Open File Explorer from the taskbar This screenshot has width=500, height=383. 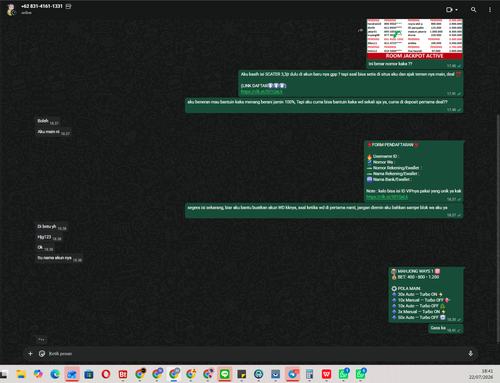pos(21,374)
